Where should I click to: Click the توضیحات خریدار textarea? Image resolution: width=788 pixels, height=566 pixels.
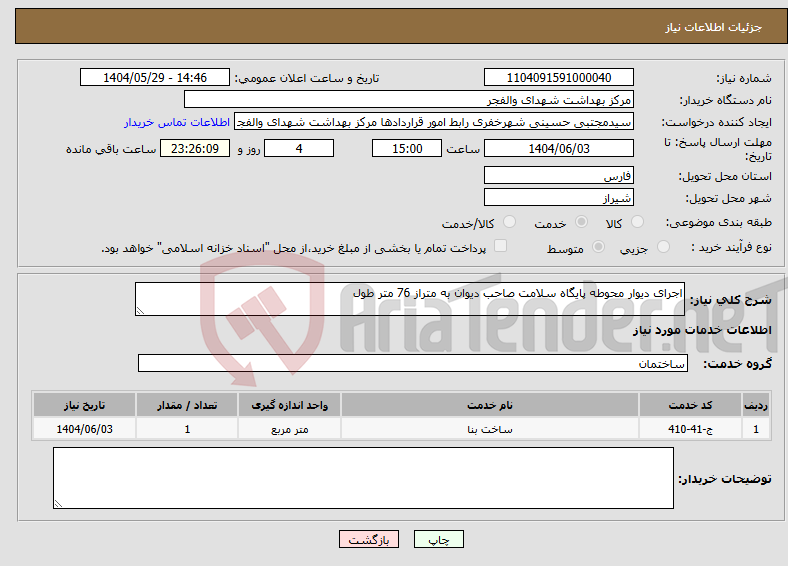(363, 478)
